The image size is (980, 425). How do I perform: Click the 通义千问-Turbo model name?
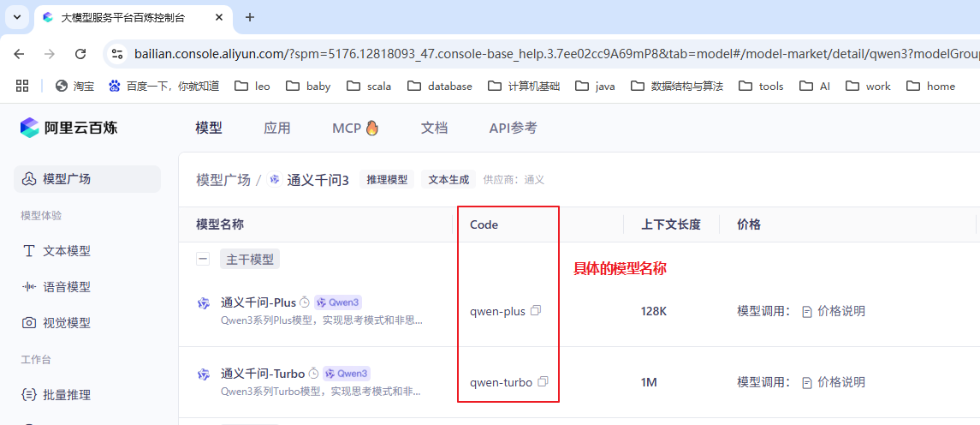(263, 374)
